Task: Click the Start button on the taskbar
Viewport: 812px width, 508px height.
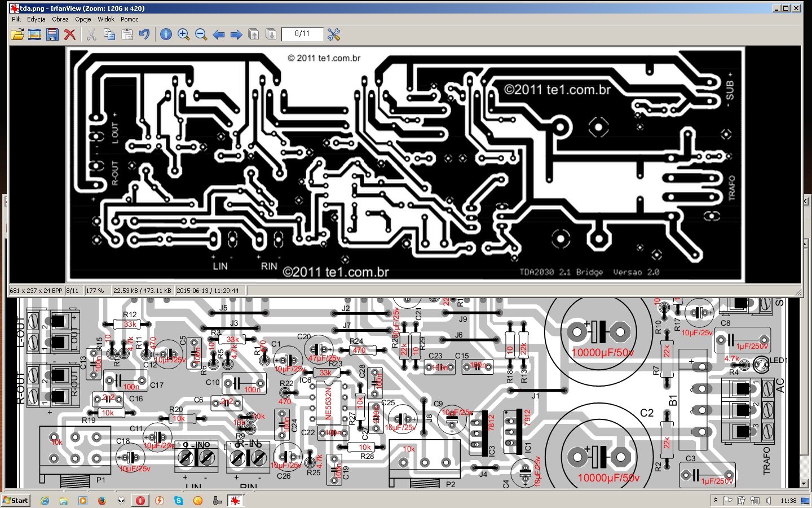Action: tap(16, 501)
